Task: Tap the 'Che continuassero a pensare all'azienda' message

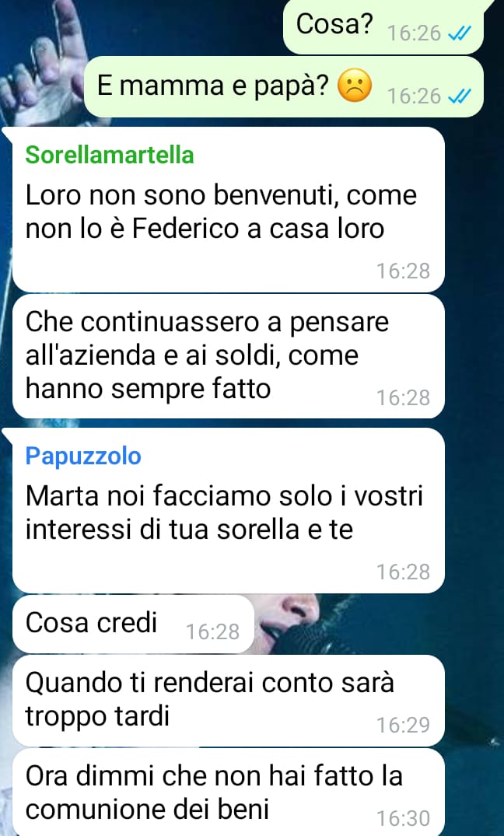Action: 228,356
